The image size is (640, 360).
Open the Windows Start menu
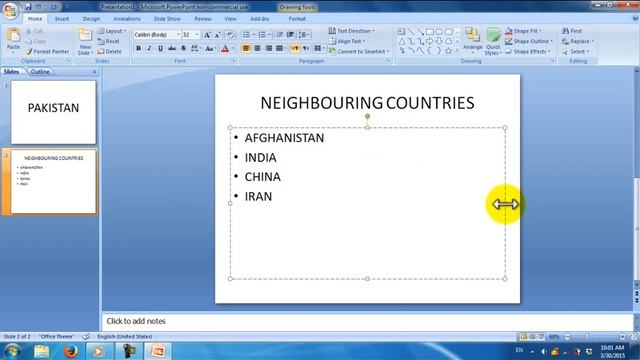tap(12, 351)
